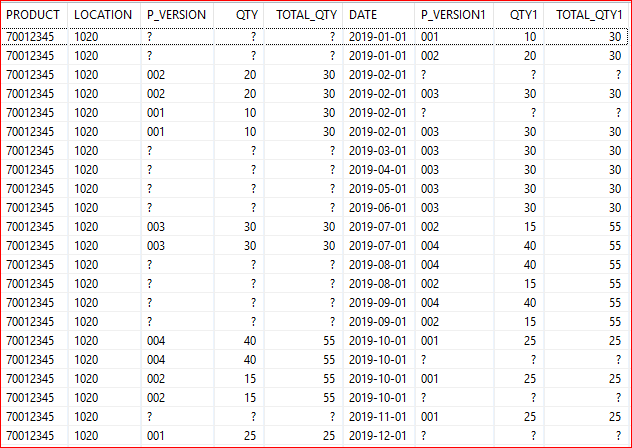Click P_VERSION1 004 in the 2019-07-01 row
This screenshot has height=448, width=632.
[x=430, y=246]
